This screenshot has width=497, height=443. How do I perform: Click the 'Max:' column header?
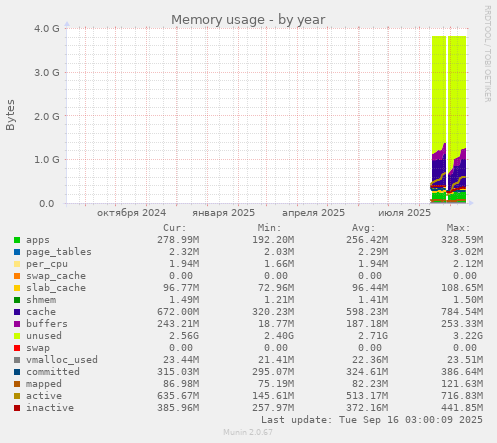458,228
